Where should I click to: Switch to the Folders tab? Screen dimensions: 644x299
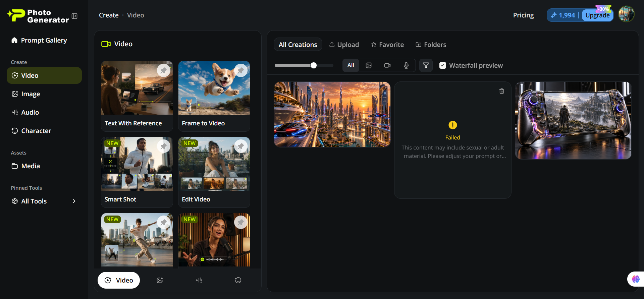pos(431,45)
